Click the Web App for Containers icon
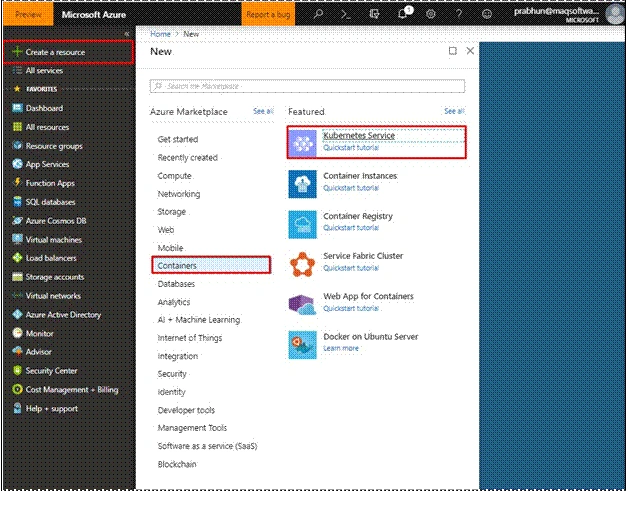This screenshot has width=632, height=525. tap(302, 305)
